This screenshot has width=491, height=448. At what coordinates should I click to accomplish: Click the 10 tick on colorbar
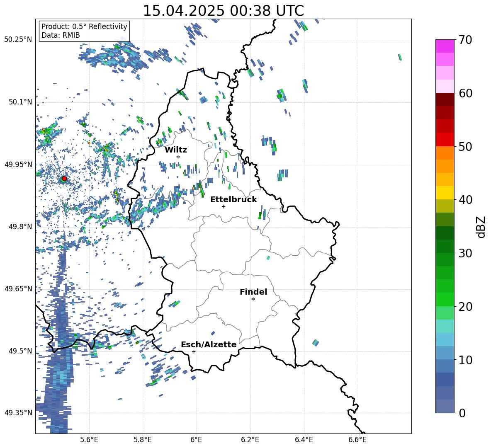point(465,360)
